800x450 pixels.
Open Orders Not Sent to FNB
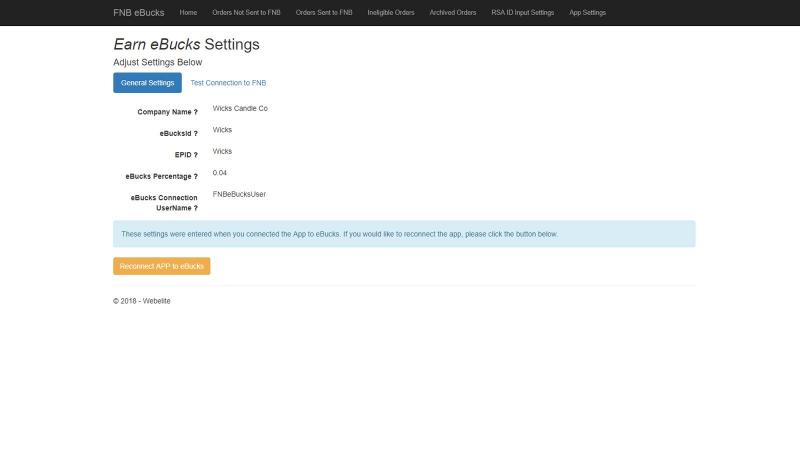point(246,13)
